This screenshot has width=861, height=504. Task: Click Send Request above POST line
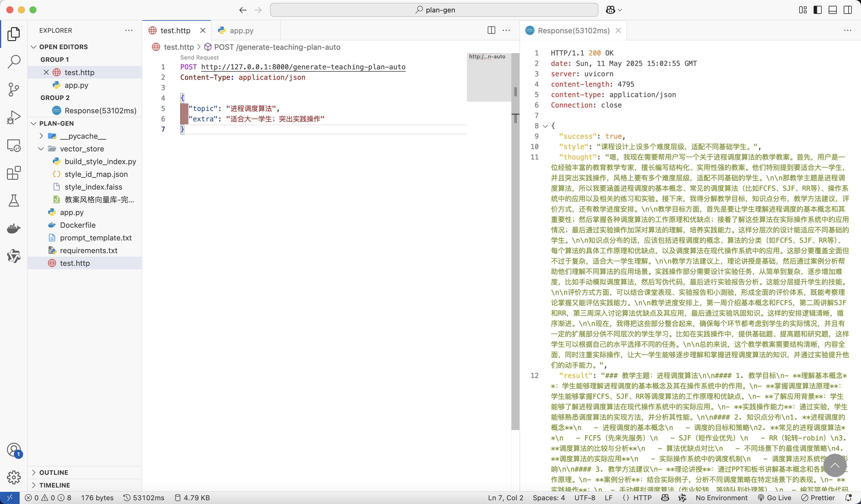[199, 58]
